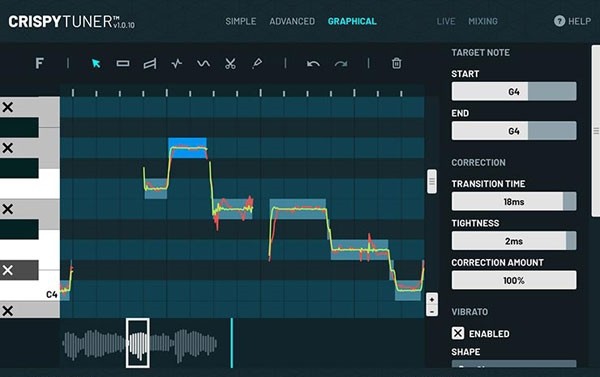This screenshot has width=600, height=377.
Task: Click the End note G4 field
Action: 514,131
